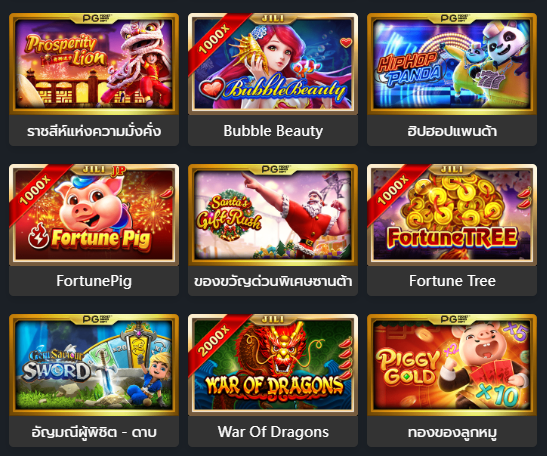Screen dimensions: 547x456
Task: Click the 1000x ribbon on Fortune Pig
Action: (x=36, y=190)
